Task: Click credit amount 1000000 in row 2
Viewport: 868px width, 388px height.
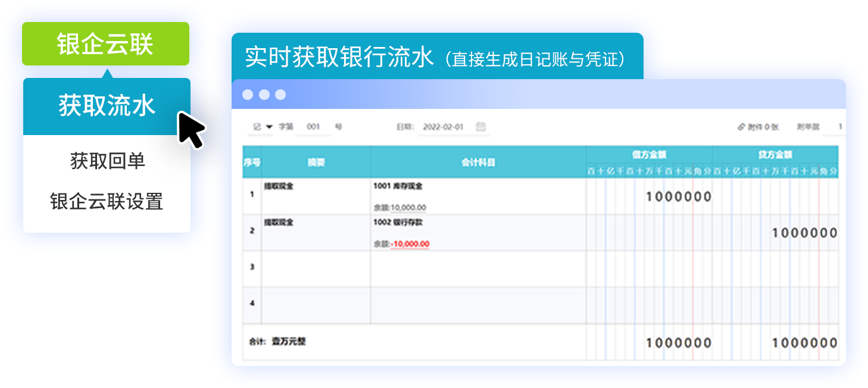Action: click(x=805, y=233)
